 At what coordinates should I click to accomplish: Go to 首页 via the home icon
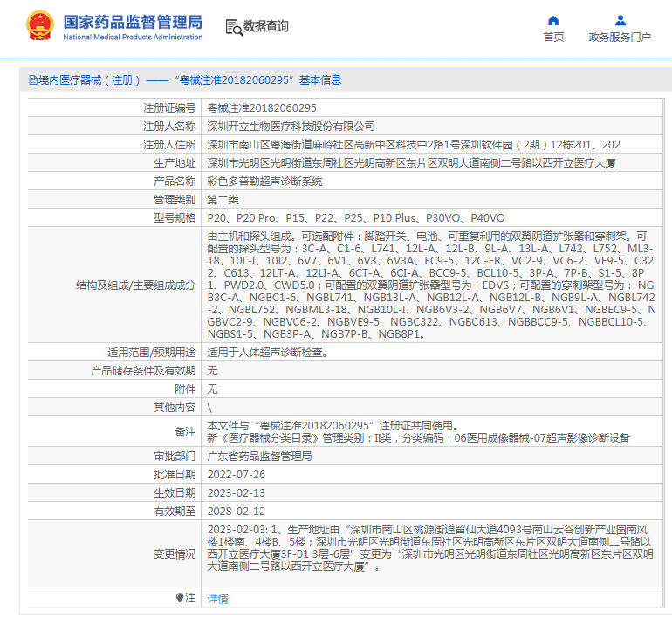click(x=553, y=21)
